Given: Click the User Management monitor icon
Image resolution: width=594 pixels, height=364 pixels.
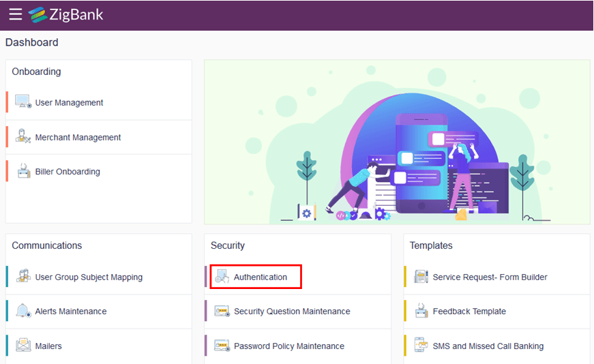Looking at the screenshot, I should click(x=23, y=102).
